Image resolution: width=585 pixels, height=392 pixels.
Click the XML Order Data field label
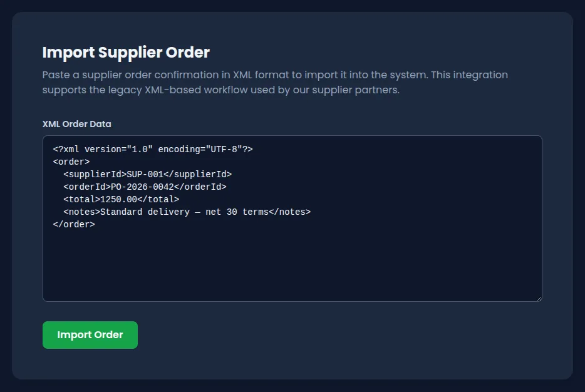click(x=76, y=124)
